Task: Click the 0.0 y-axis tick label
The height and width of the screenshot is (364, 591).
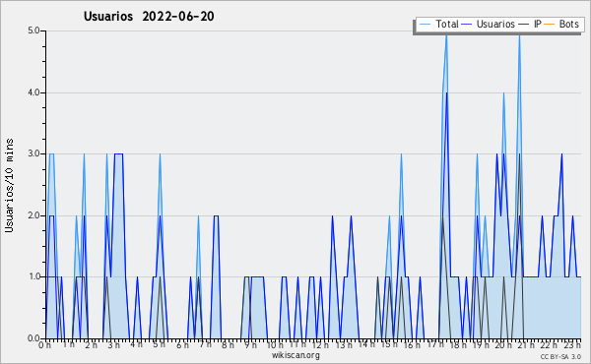Action: coord(33,338)
